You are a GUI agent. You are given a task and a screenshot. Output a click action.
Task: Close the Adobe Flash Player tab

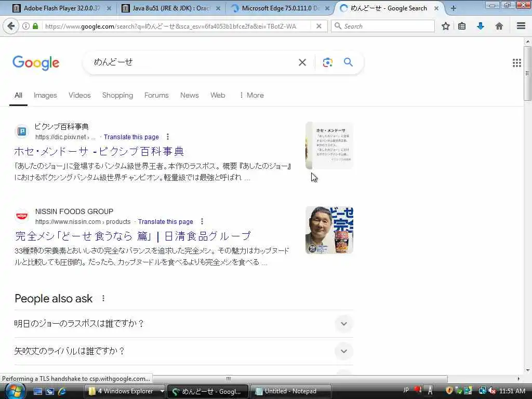(109, 8)
